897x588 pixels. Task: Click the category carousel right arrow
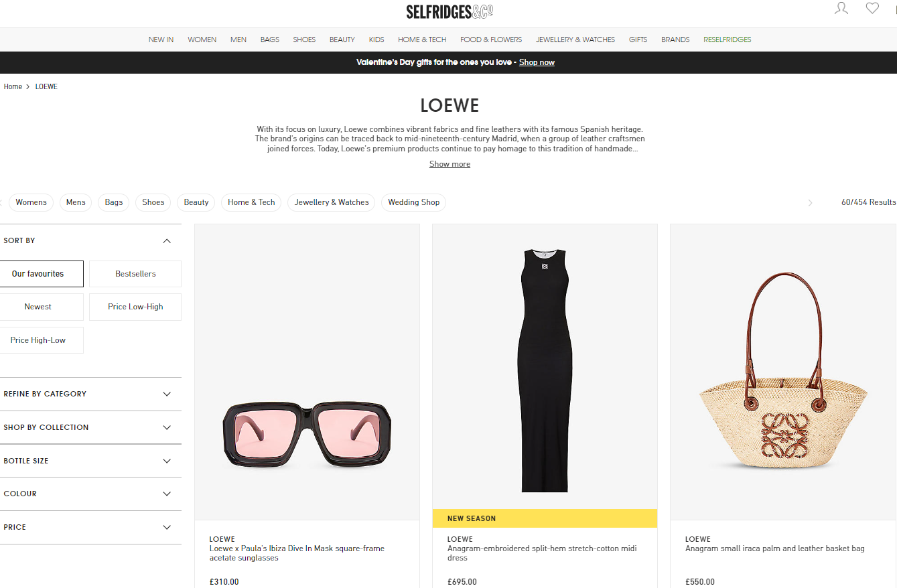[810, 202]
